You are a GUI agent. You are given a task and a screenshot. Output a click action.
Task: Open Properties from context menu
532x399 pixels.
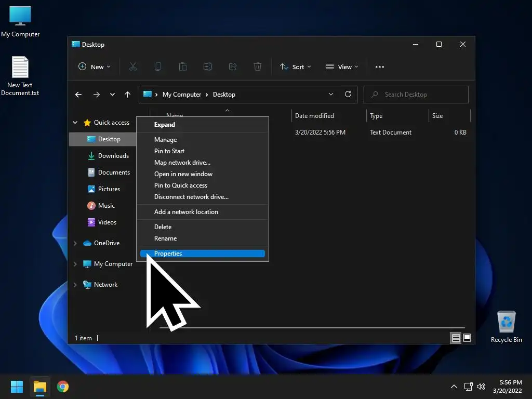click(x=203, y=254)
